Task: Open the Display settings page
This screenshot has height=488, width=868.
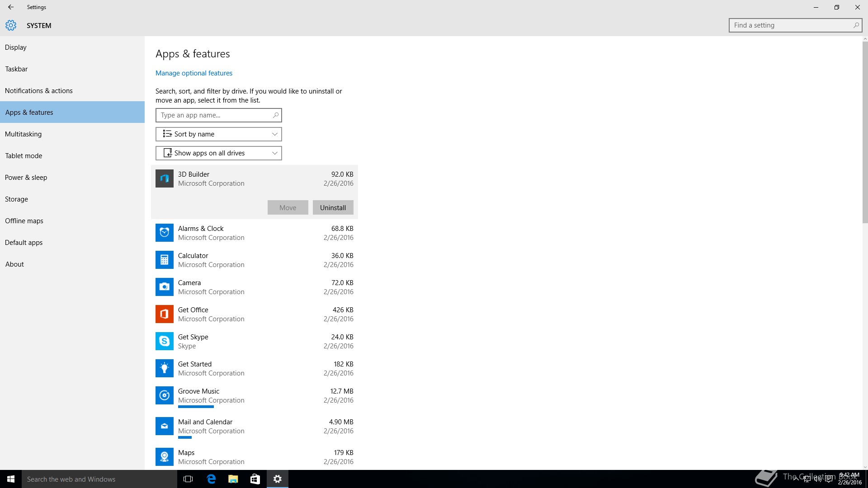Action: tap(72, 47)
